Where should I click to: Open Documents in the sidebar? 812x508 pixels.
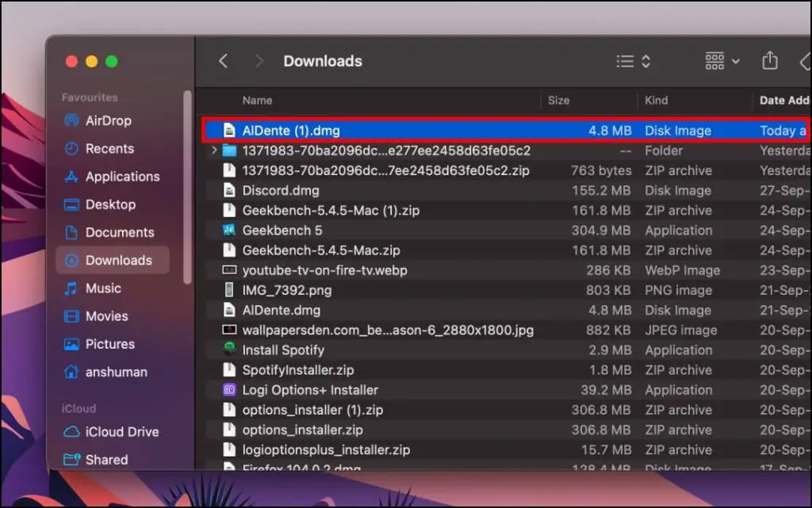point(109,232)
